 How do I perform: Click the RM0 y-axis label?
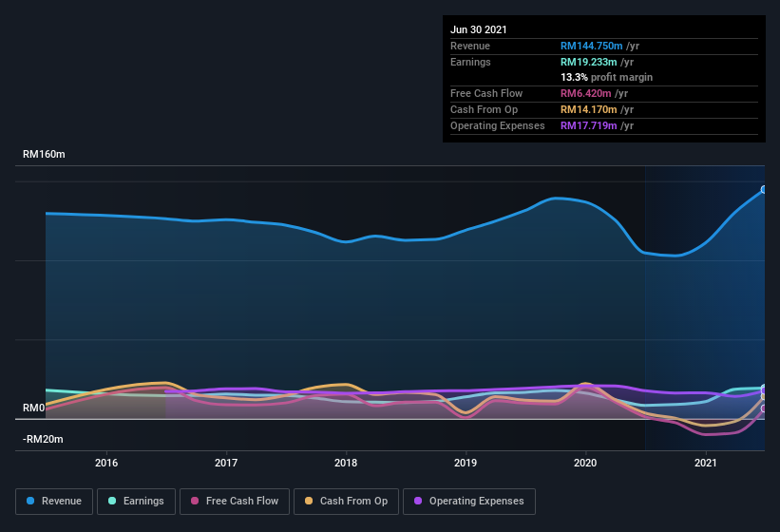coord(34,408)
